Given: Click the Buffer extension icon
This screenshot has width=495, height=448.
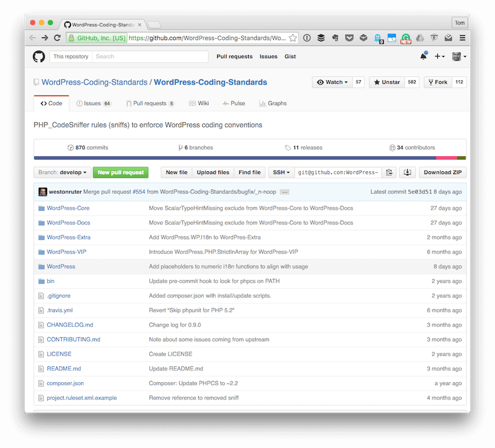Looking at the screenshot, I should [x=321, y=38].
